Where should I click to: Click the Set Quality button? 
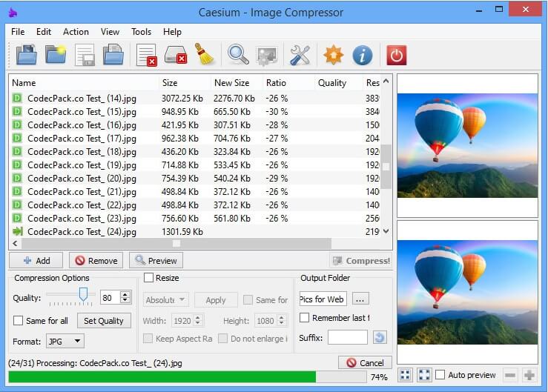104,321
